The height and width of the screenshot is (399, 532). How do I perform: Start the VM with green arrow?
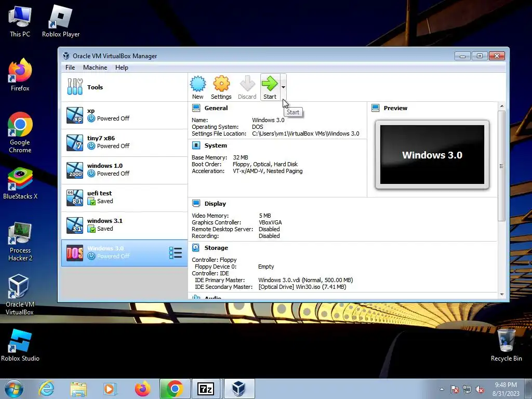click(x=270, y=87)
